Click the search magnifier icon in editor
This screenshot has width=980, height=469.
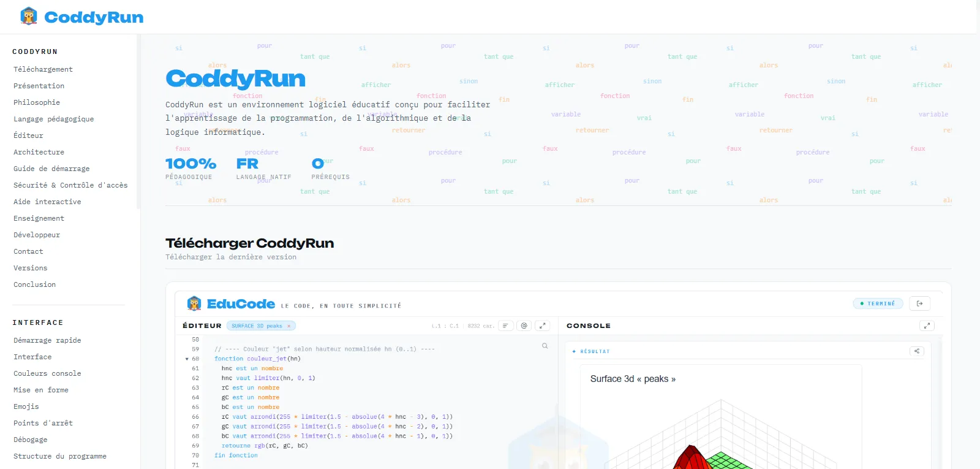[x=545, y=346]
